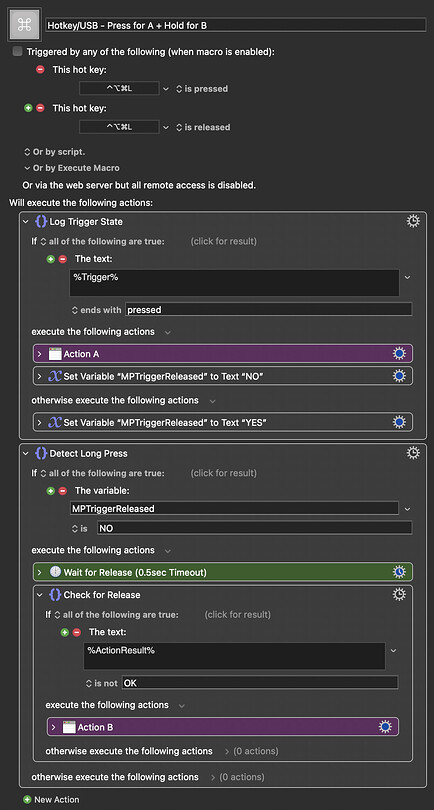Screen dimensions: 434x810
Task: Collapse the Check for Release action
Action: (x=40, y=595)
